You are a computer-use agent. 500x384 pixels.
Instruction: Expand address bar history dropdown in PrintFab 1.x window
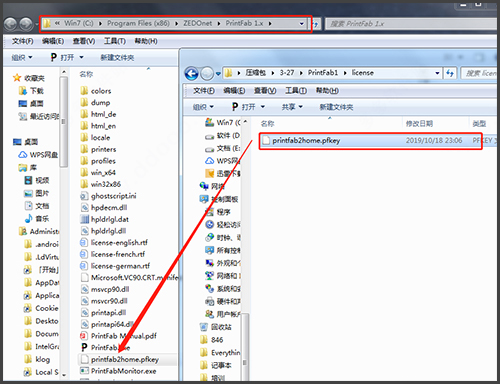click(x=301, y=24)
